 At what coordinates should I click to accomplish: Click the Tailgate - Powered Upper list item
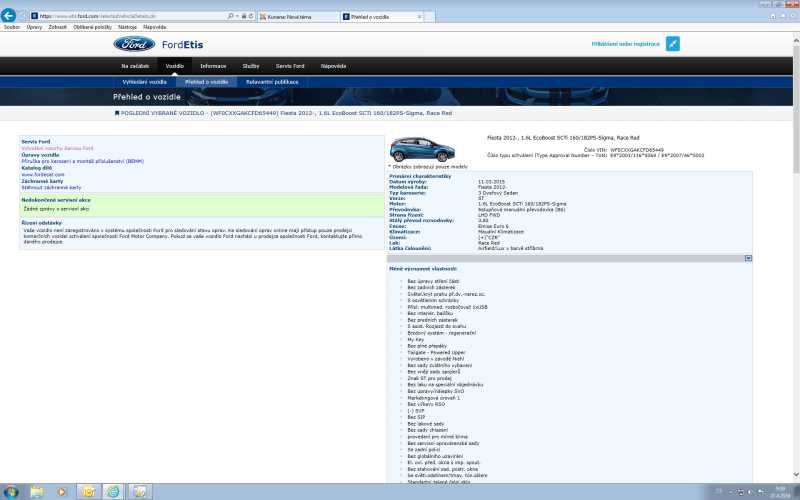coord(436,353)
